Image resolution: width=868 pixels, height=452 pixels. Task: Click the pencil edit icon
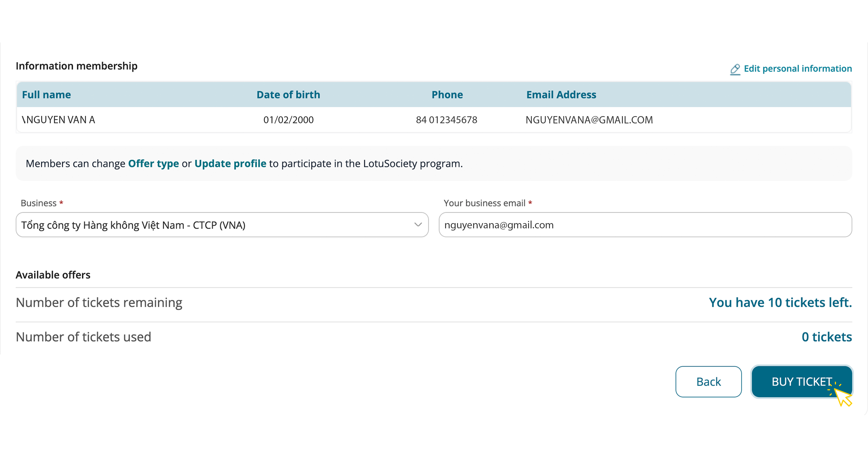click(x=735, y=69)
